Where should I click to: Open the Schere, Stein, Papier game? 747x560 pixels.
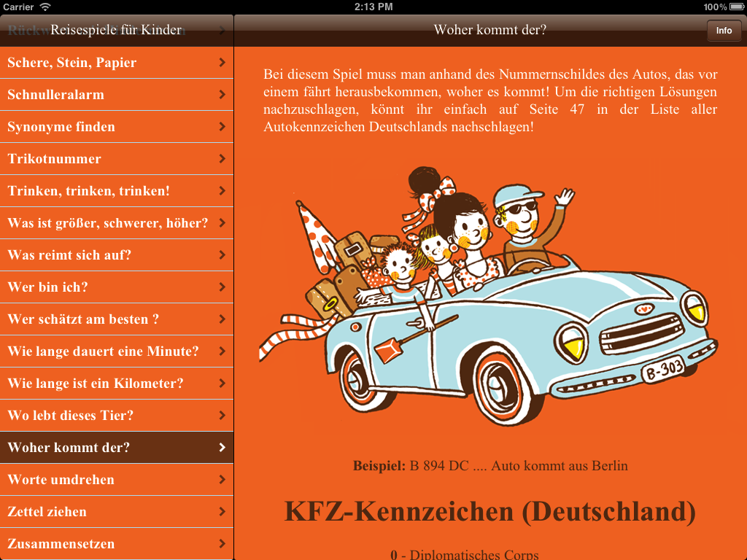[72, 63]
